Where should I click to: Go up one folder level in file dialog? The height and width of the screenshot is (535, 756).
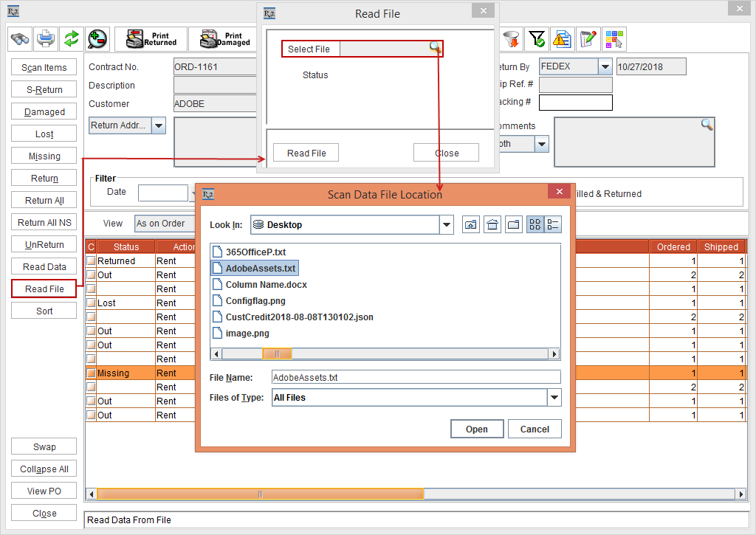[x=470, y=225]
